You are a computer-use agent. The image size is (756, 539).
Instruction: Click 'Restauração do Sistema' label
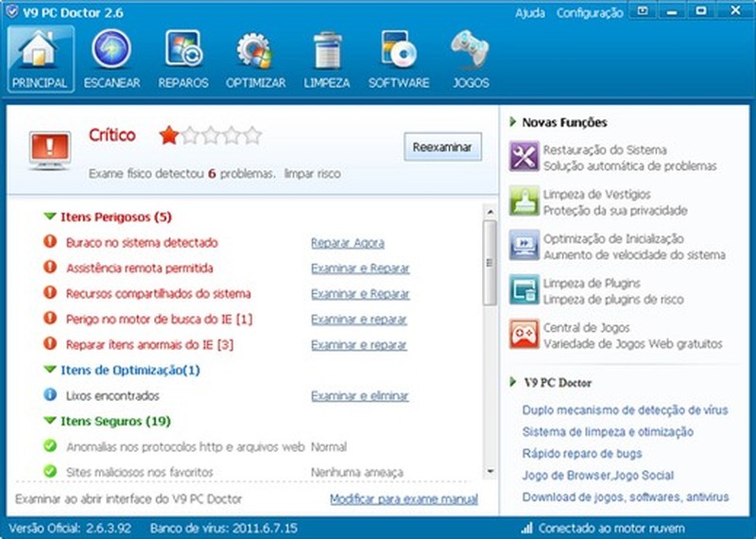click(x=605, y=149)
